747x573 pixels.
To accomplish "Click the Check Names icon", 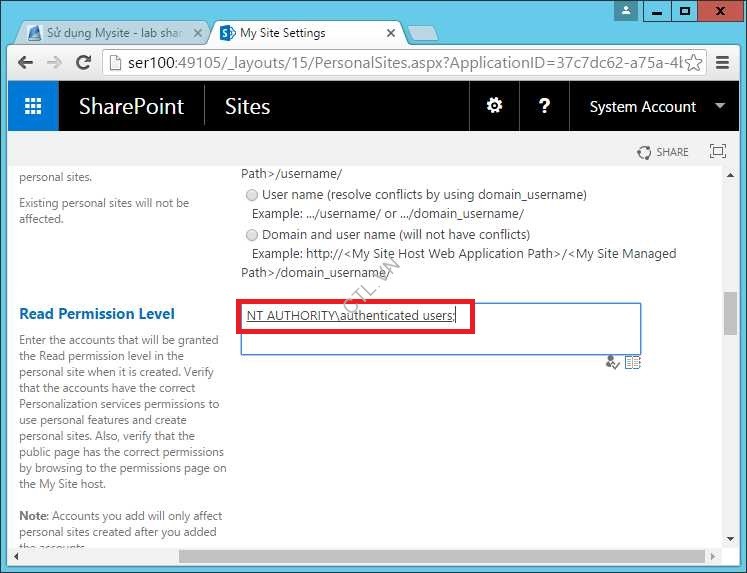I will coord(612,363).
